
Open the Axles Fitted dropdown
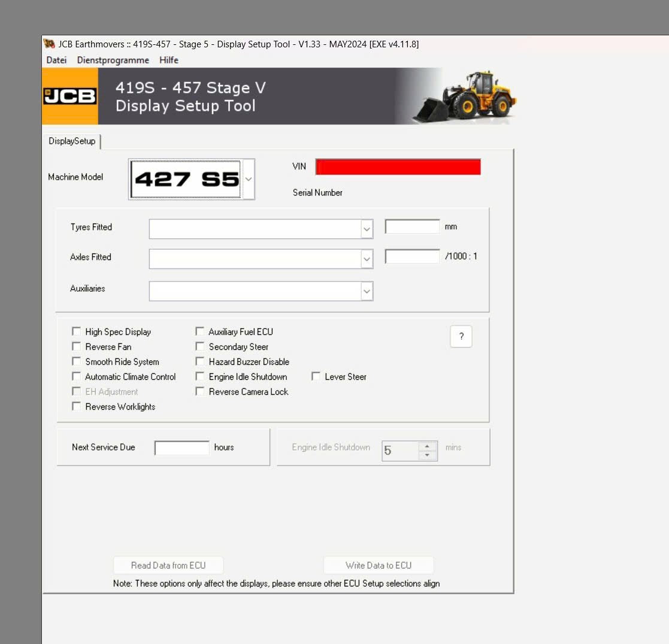tap(367, 259)
